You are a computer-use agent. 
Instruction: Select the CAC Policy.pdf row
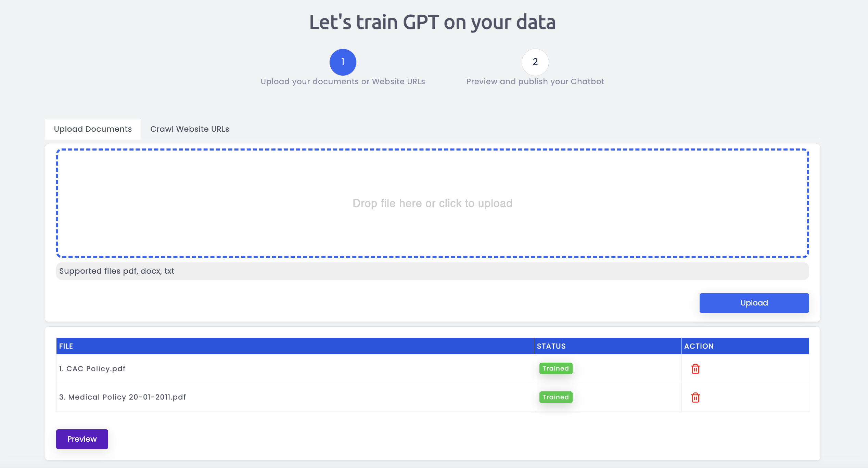[432, 368]
